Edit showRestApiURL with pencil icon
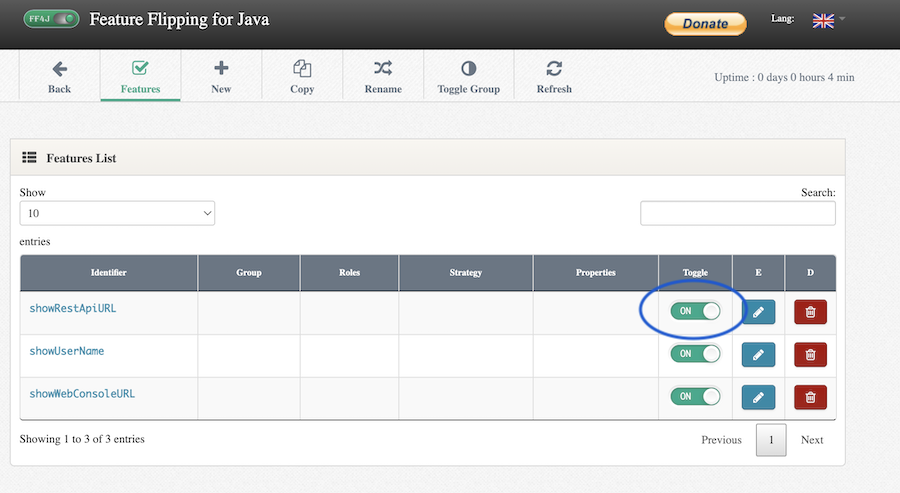Viewport: 900px width, 493px height. [758, 312]
